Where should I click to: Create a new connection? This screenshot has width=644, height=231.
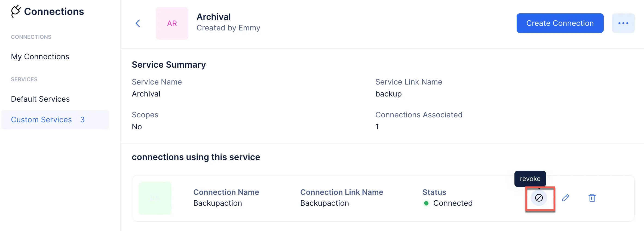coord(560,23)
